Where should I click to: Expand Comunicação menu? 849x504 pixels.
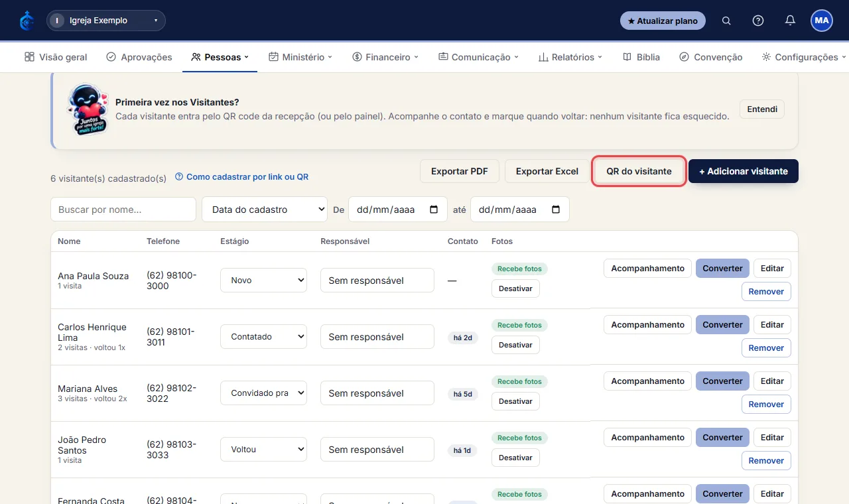(x=478, y=57)
